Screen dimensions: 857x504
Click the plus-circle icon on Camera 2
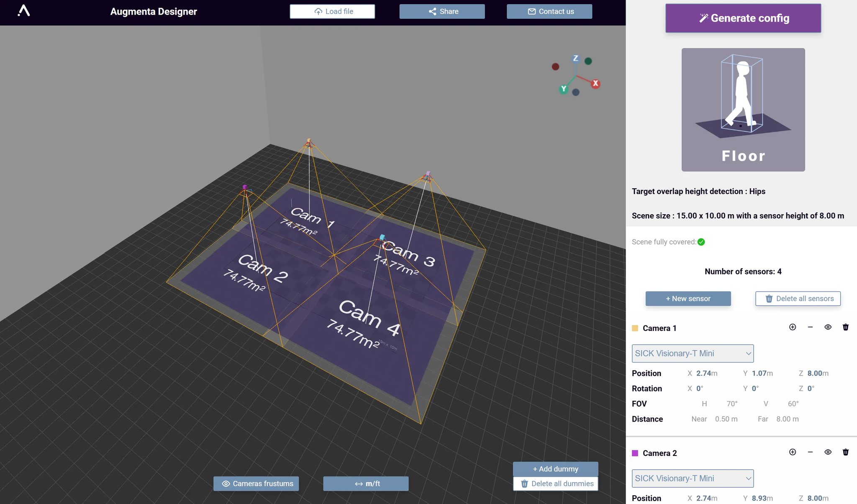[793, 452]
